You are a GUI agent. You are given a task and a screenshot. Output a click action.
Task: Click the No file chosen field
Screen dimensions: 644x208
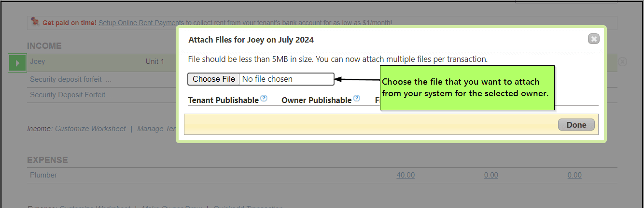(286, 79)
